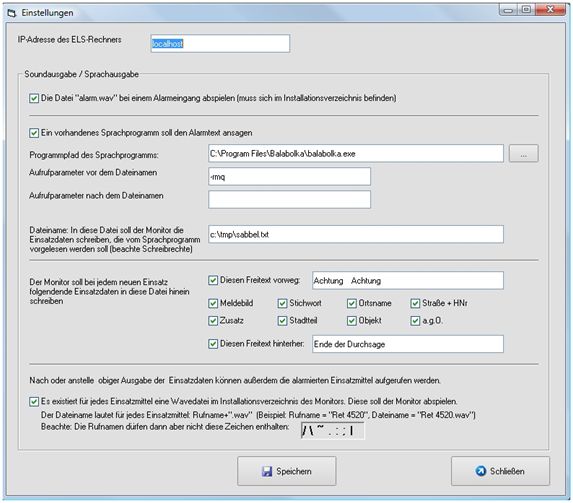Disable the Sprachprogramm Alarmtext ansagen checkbox
This screenshot has width=573, height=503.
34,133
